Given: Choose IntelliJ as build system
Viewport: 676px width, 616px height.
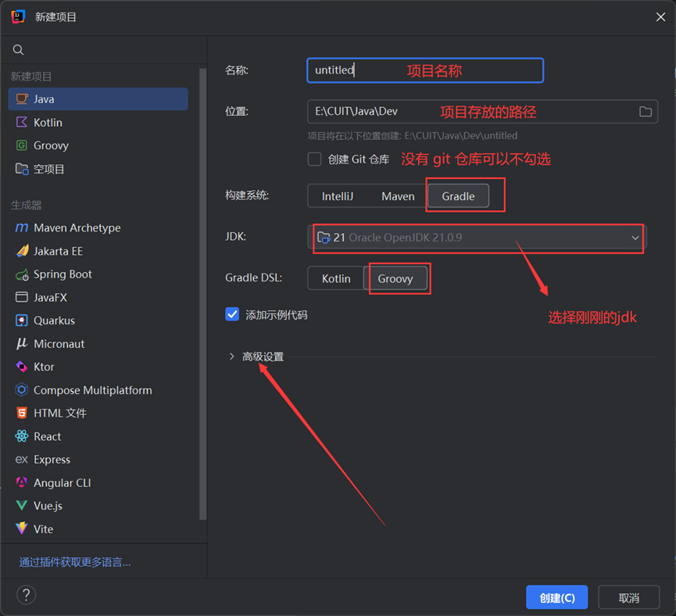Looking at the screenshot, I should 337,196.
